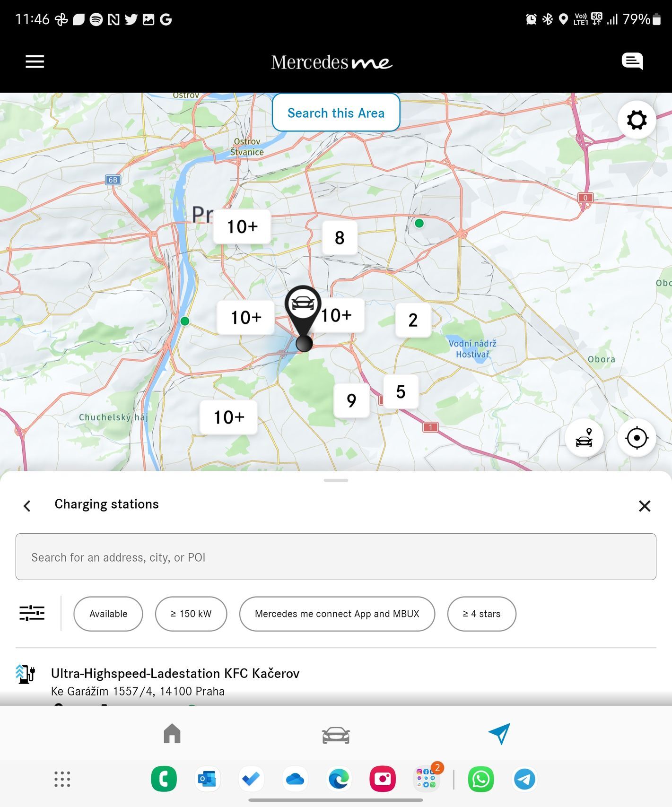This screenshot has height=807, width=672.
Task: Recenter map on my current location
Action: click(x=636, y=438)
